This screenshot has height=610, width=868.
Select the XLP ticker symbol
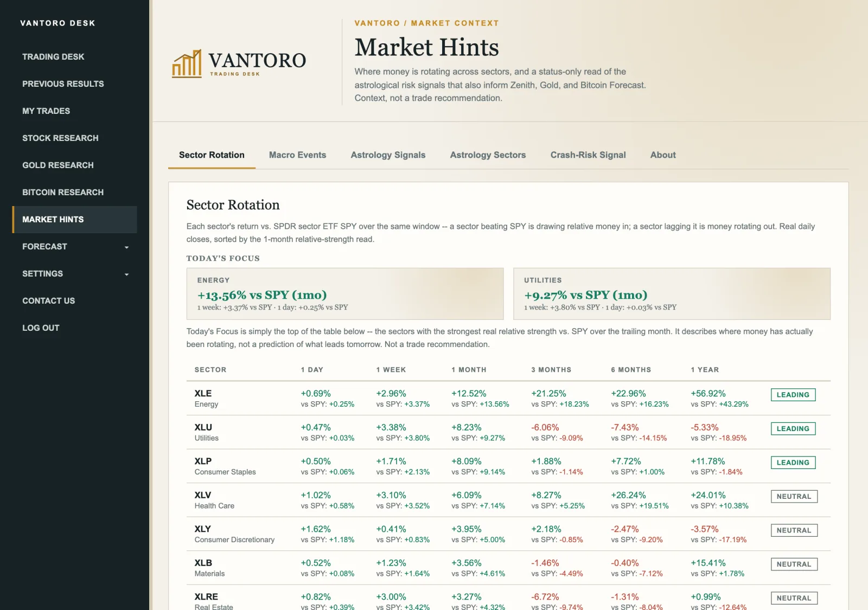click(x=203, y=461)
